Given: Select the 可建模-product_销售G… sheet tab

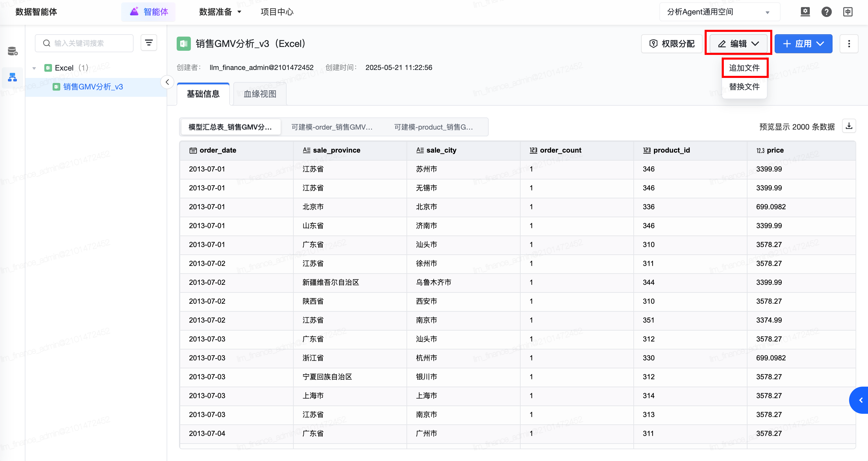Looking at the screenshot, I should point(434,127).
